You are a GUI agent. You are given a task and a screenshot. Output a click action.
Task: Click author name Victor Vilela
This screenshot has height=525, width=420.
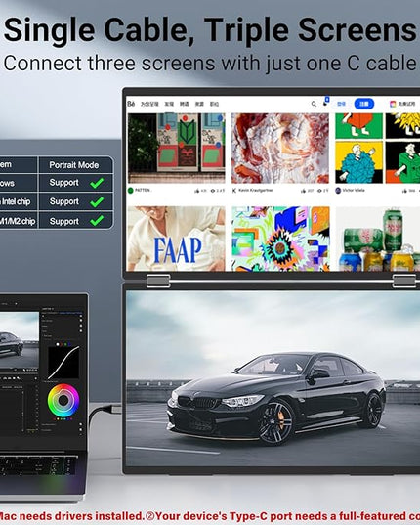(x=354, y=191)
